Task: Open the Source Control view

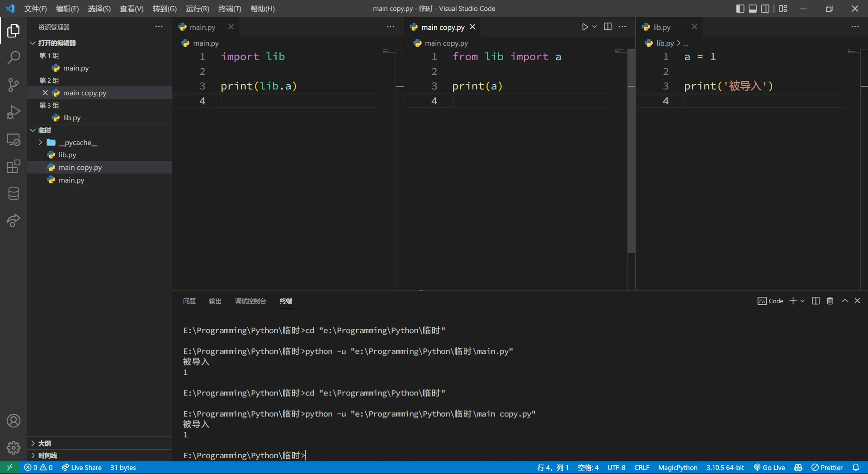Action: click(x=14, y=84)
